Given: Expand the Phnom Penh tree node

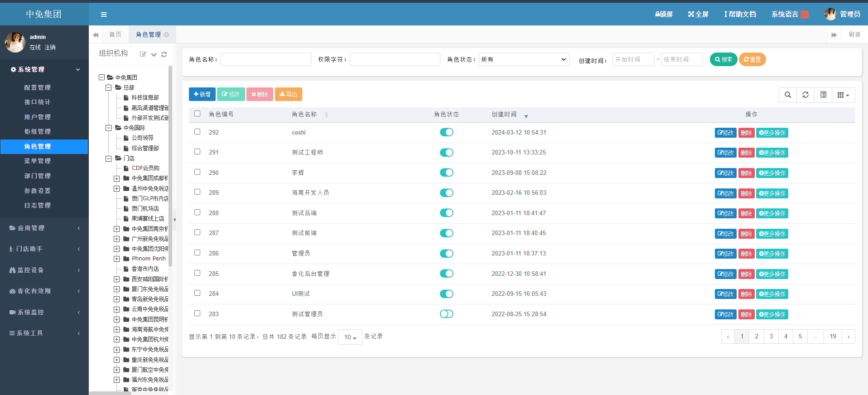Looking at the screenshot, I should [117, 259].
